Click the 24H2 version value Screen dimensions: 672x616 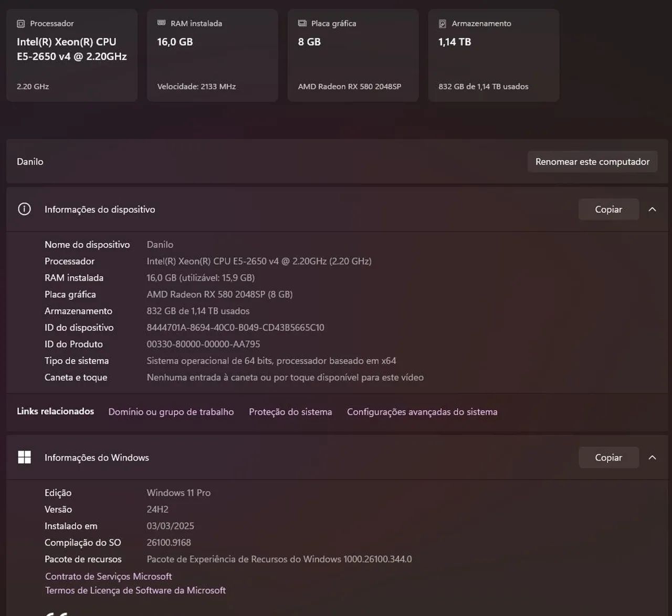coord(157,509)
